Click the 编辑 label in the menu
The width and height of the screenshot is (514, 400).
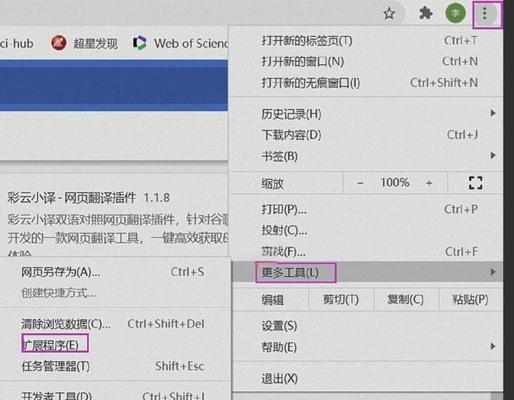tap(272, 300)
